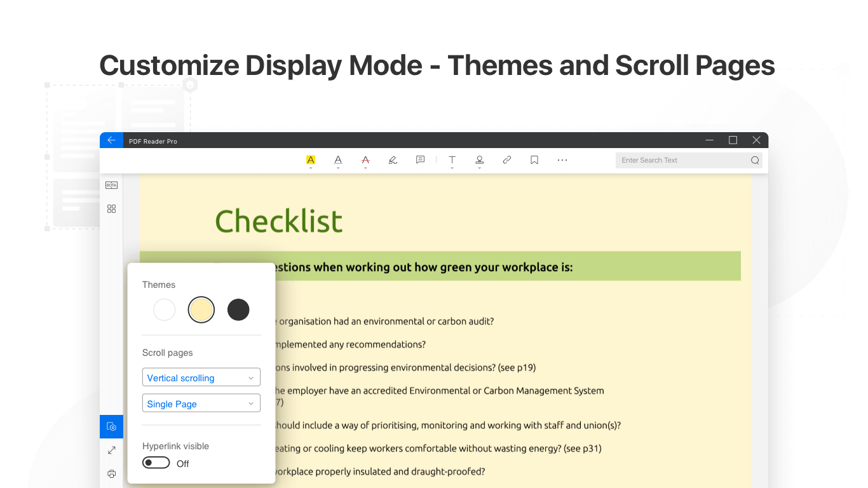Toggle the Hyperlink visible switch
Screen dimensions: 868x488
pyautogui.click(x=156, y=463)
